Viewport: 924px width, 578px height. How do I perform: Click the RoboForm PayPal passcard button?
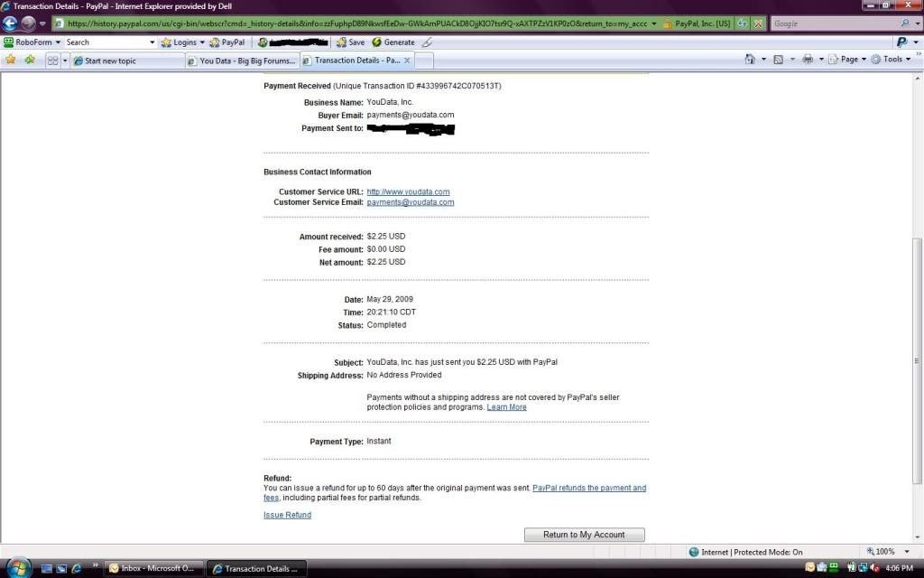coord(226,42)
